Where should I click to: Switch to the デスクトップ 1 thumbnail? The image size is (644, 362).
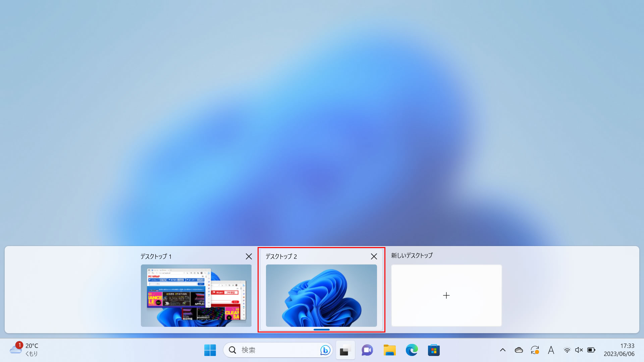(x=196, y=296)
